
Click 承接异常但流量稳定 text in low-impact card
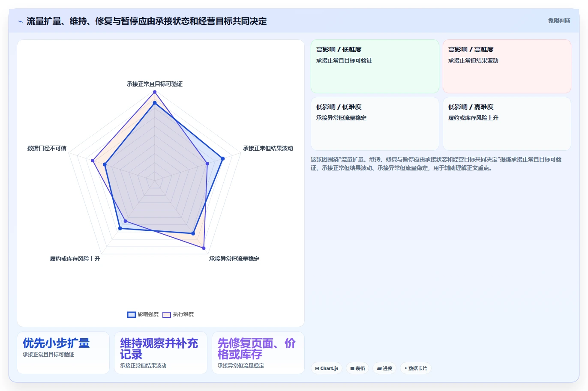click(341, 118)
